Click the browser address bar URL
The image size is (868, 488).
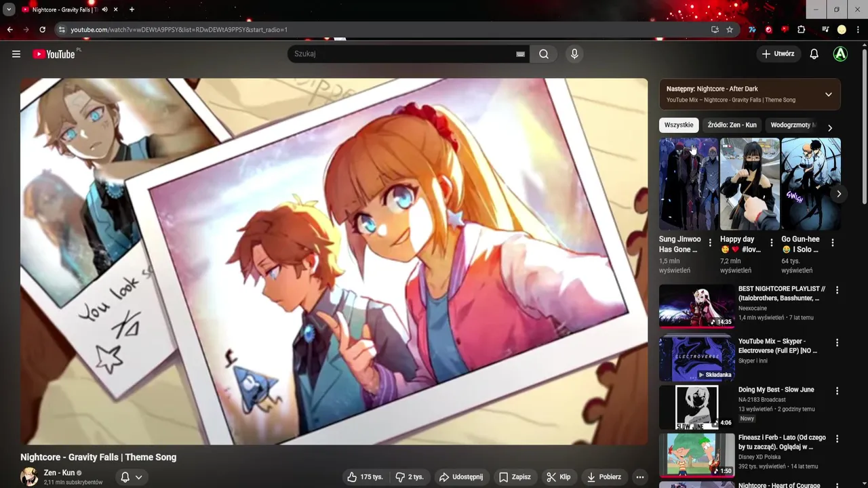click(179, 30)
